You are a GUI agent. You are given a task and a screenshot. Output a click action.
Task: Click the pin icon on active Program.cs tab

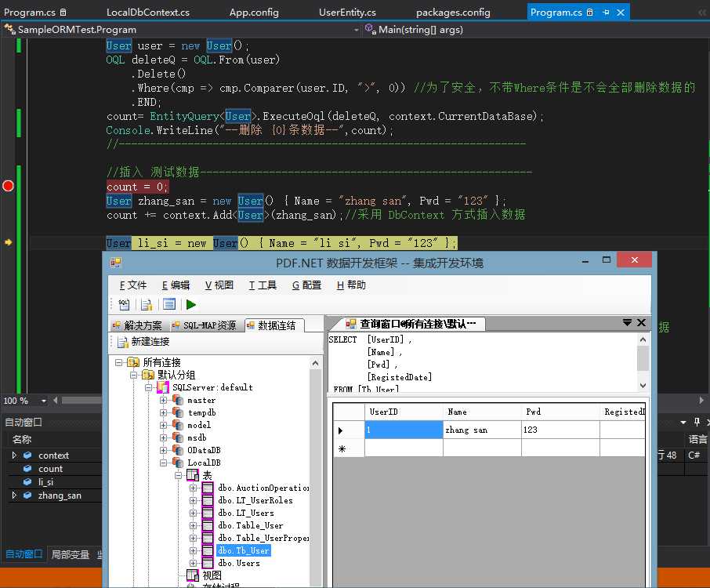click(x=606, y=13)
